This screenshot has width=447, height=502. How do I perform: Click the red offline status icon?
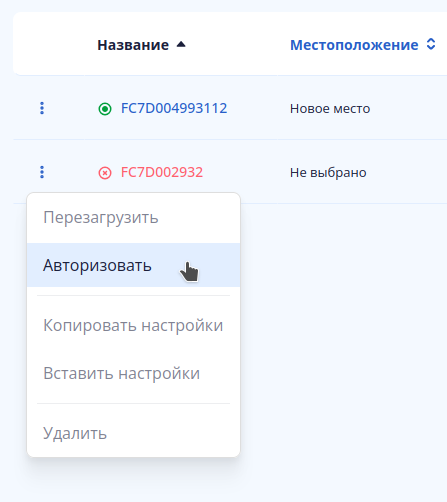(x=105, y=173)
